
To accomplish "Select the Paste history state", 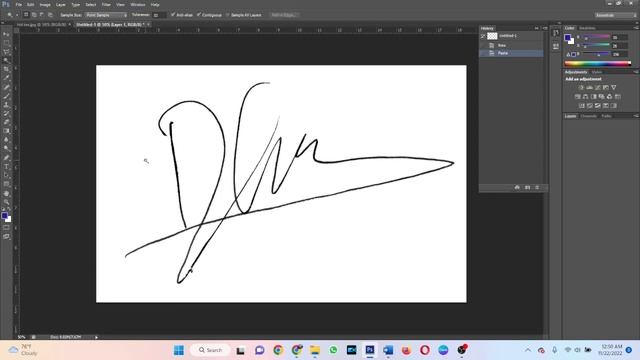I will click(512, 53).
